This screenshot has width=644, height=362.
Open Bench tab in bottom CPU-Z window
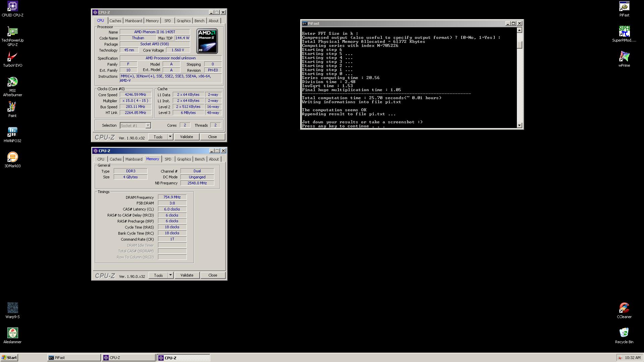(x=200, y=159)
